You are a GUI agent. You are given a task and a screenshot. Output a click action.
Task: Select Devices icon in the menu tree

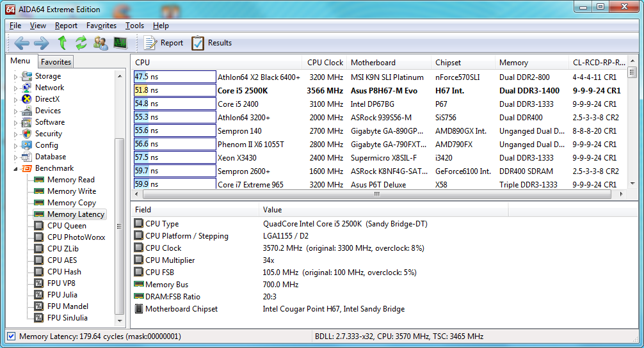click(x=27, y=111)
